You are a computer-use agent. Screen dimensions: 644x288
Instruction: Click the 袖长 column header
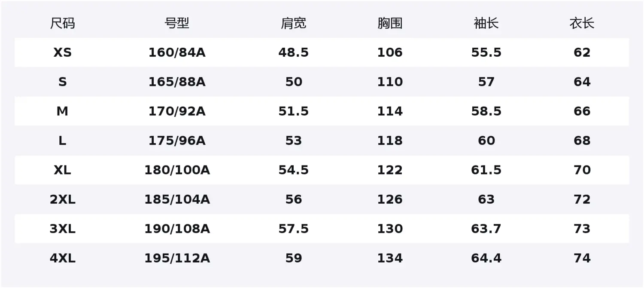(486, 23)
